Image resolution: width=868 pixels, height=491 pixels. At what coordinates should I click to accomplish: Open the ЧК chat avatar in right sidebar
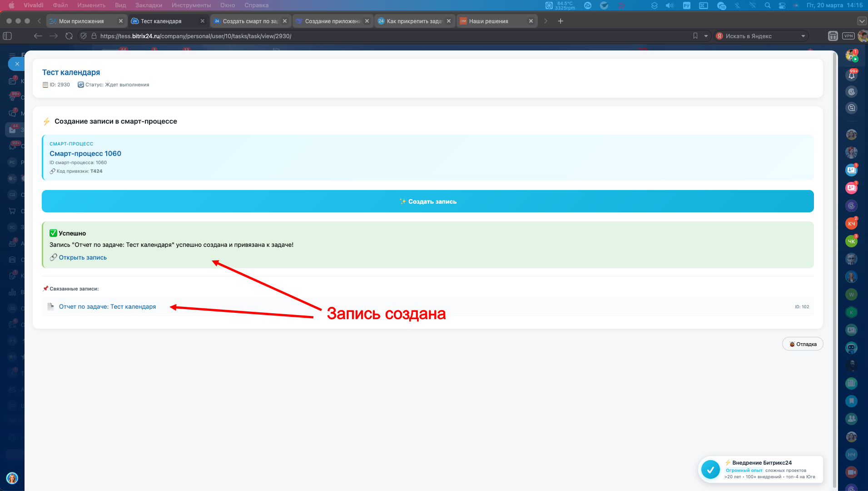(851, 241)
